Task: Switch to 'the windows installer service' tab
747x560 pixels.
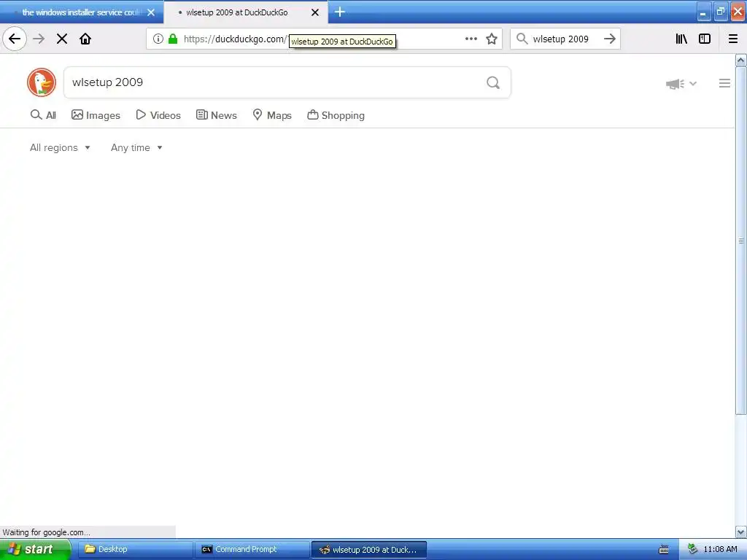Action: 81,12
